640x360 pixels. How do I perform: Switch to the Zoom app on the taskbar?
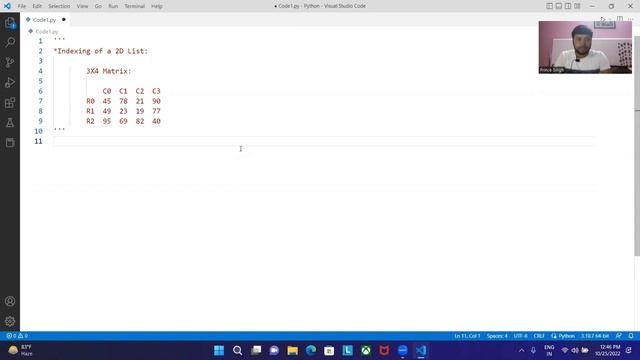click(x=402, y=351)
